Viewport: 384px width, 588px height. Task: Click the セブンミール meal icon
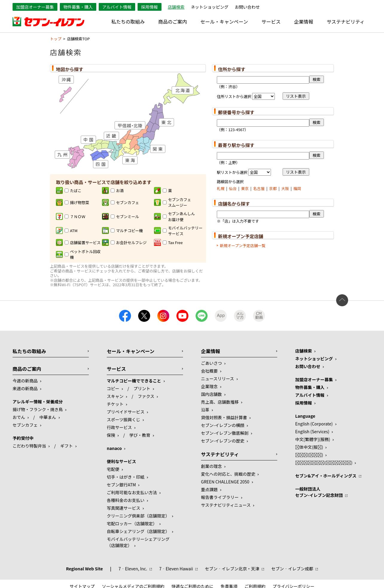pyautogui.click(x=105, y=217)
